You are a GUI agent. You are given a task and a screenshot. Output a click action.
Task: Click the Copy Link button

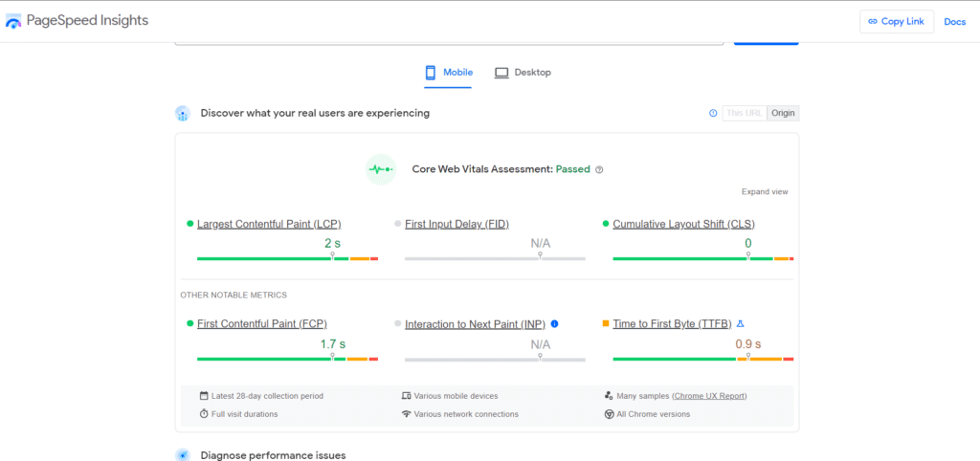(x=896, y=21)
